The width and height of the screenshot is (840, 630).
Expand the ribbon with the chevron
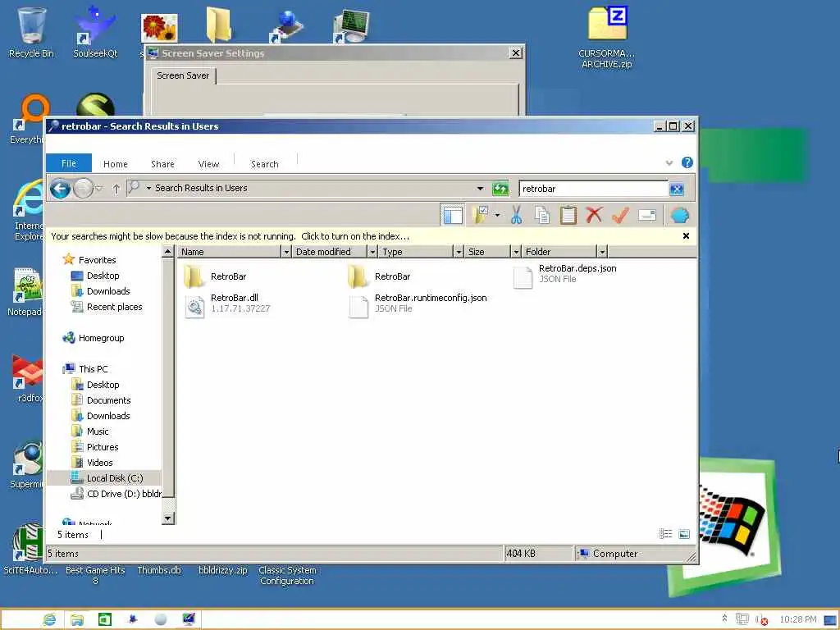(x=669, y=163)
